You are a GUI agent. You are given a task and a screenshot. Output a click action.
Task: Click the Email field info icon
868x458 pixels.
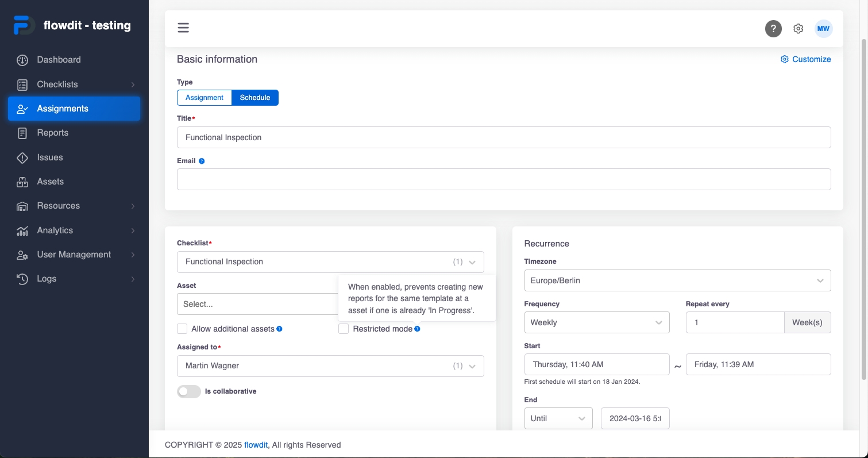[x=202, y=161]
